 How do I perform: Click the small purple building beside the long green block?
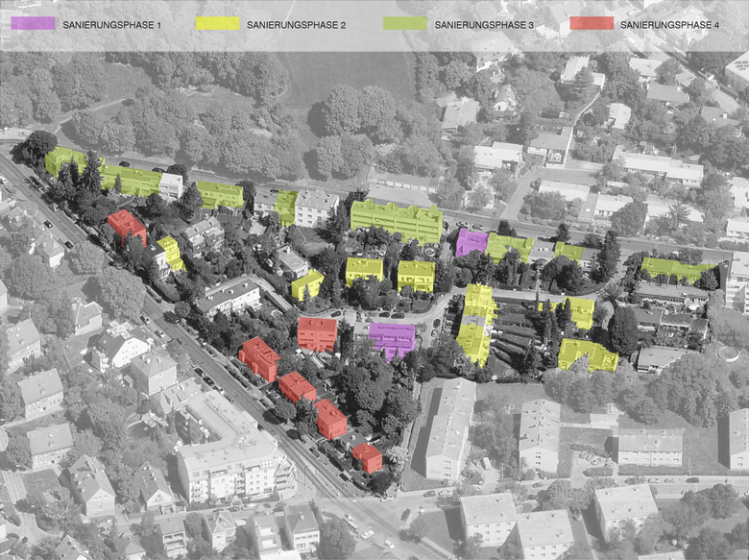471,241
